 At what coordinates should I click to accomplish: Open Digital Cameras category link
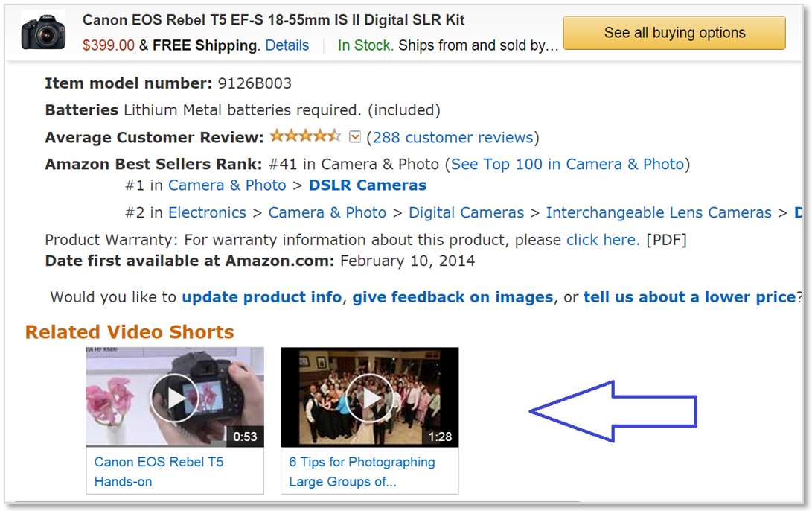click(466, 212)
